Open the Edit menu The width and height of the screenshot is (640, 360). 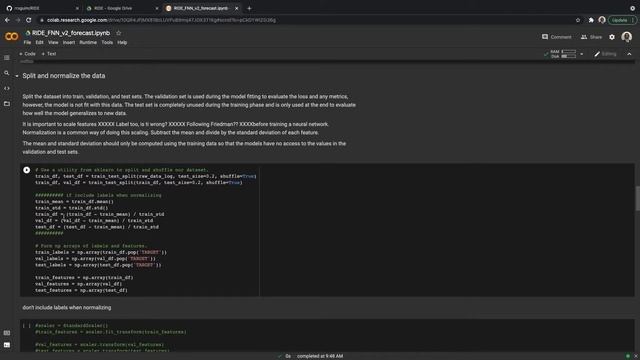pos(39,42)
